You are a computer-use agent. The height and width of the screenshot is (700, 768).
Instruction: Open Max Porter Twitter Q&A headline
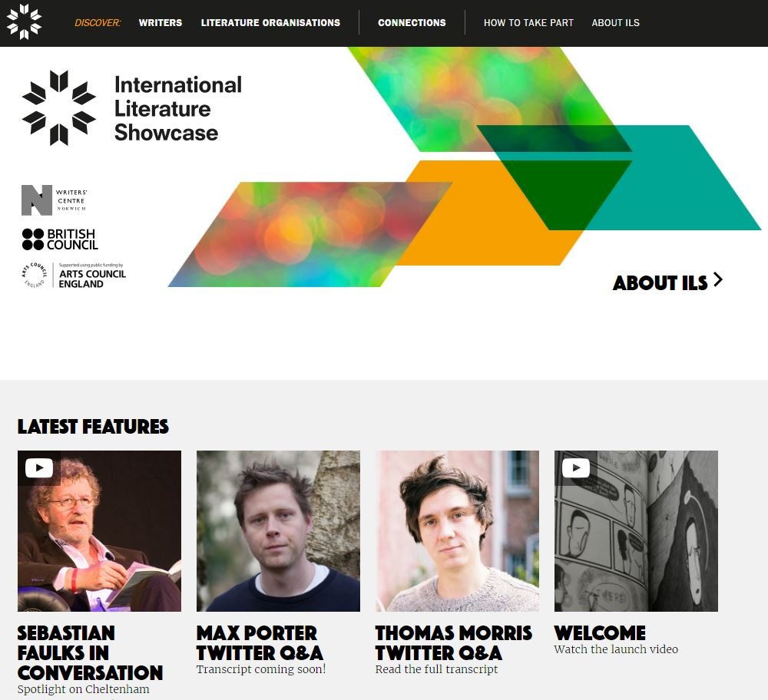click(260, 642)
